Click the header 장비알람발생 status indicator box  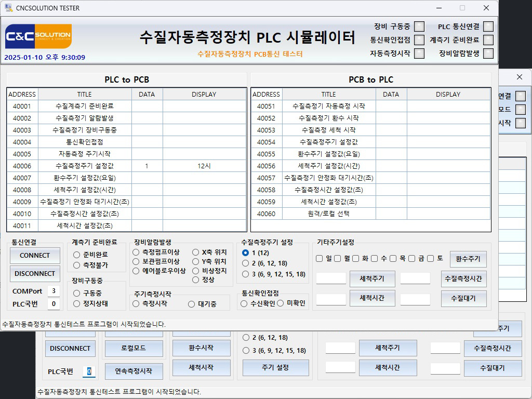pos(488,53)
